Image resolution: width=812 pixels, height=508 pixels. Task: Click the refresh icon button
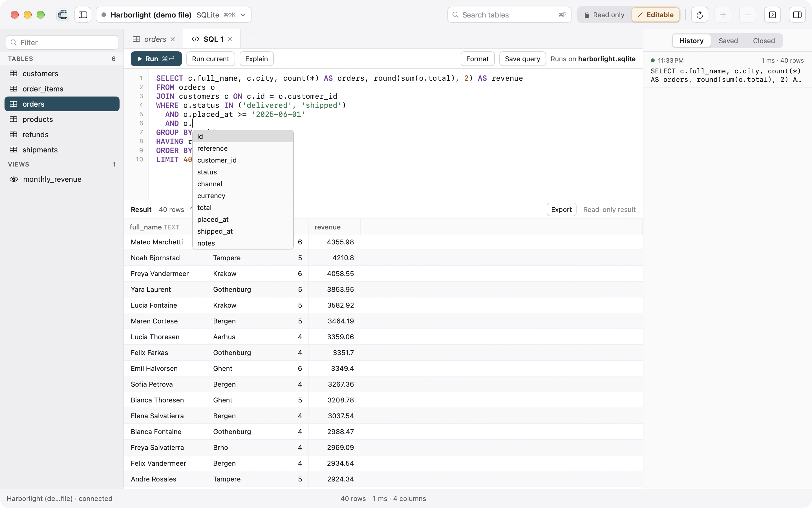(x=700, y=15)
